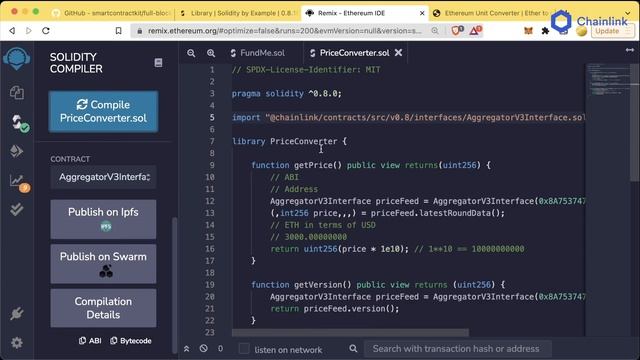The width and height of the screenshot is (640, 360).
Task: Open the File explorers panel icon
Action: (17, 93)
